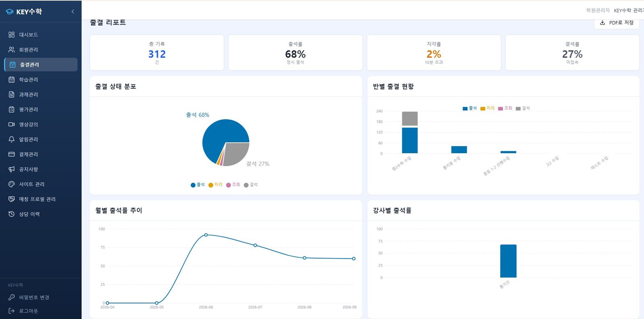Toggle 출석 legend in 반별 출결 현황 chart
The width and height of the screenshot is (644, 319).
(470, 108)
